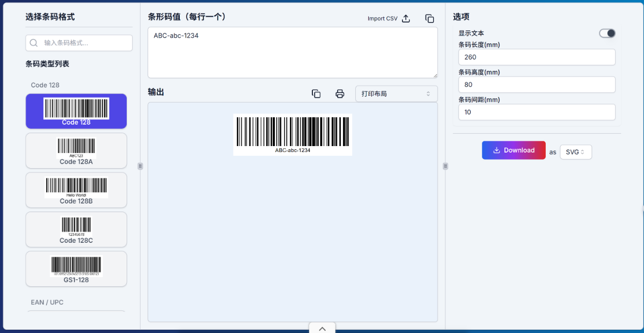
Task: Print the output with the printer icon
Action: click(x=340, y=93)
